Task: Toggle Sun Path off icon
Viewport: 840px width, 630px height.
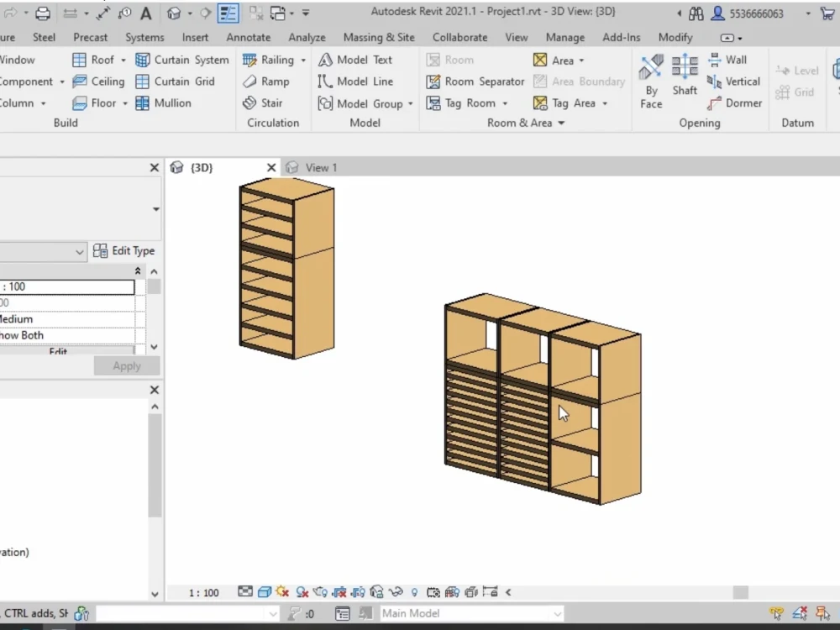Action: point(282,592)
